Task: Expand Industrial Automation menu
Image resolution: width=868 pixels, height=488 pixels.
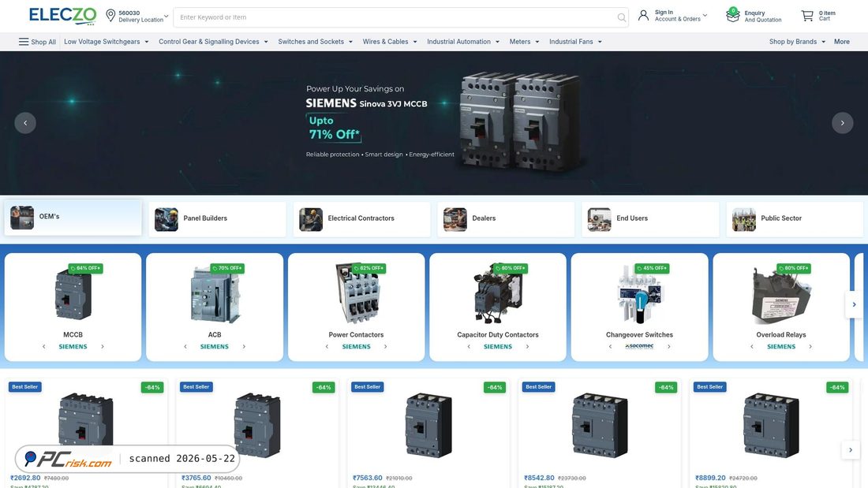Action: click(x=463, y=42)
